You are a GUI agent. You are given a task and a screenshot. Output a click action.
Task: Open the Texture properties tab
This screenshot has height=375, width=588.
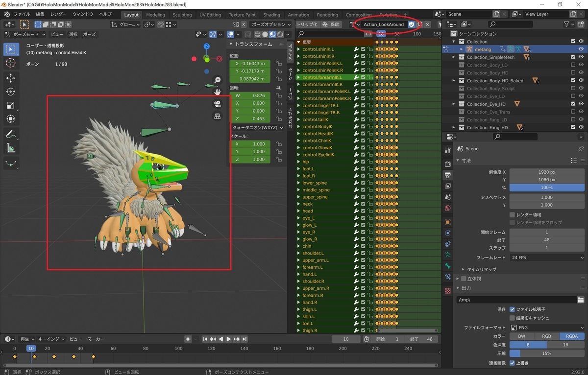coord(447,291)
